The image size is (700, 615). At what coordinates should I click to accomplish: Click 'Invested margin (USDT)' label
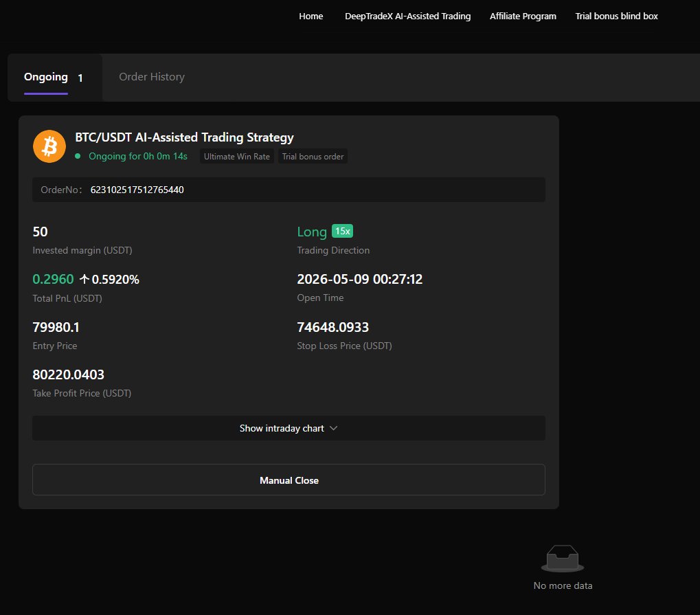click(x=82, y=251)
